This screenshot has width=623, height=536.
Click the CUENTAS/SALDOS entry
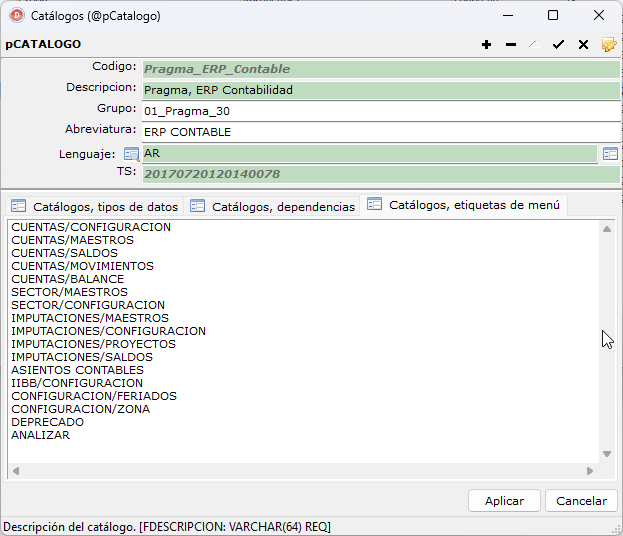tap(64, 253)
